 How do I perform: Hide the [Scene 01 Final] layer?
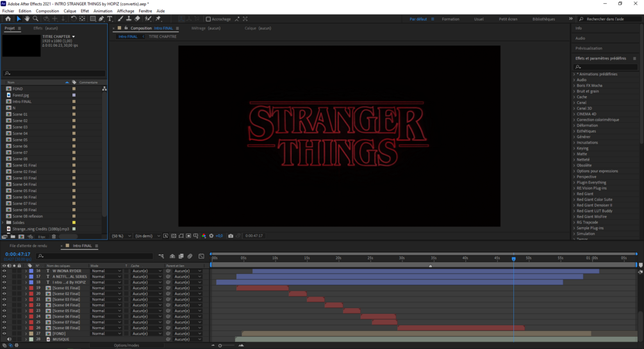[4, 288]
